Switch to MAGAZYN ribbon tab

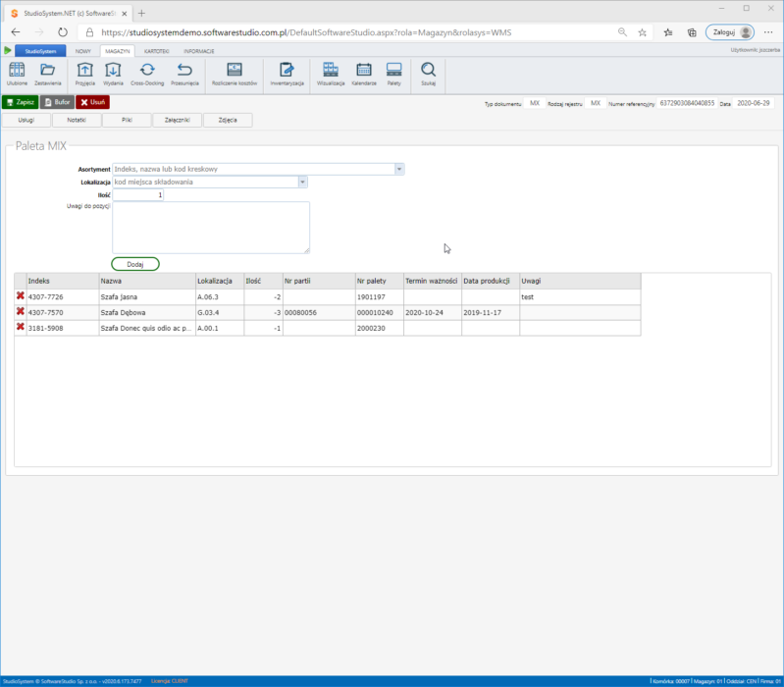[x=118, y=51]
